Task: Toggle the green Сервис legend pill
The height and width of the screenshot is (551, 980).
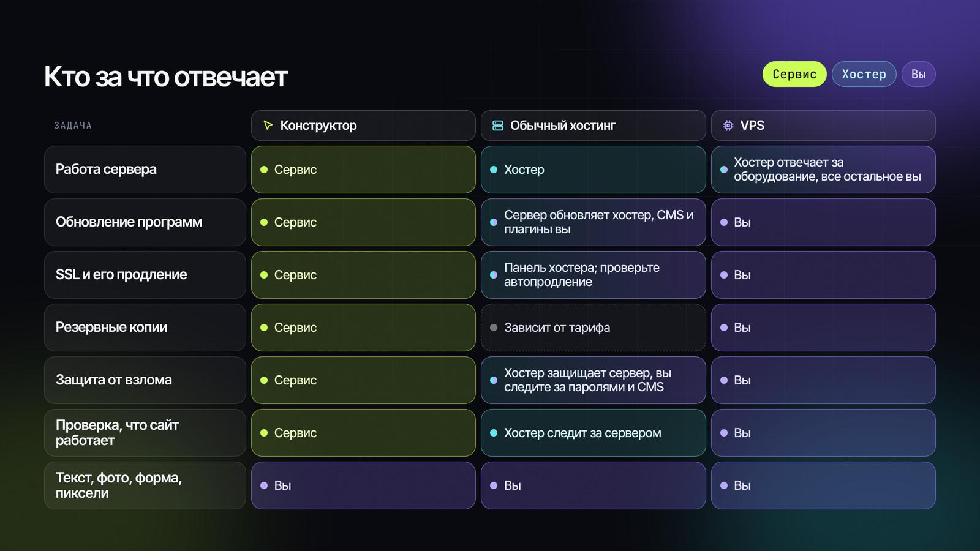Action: (x=794, y=74)
